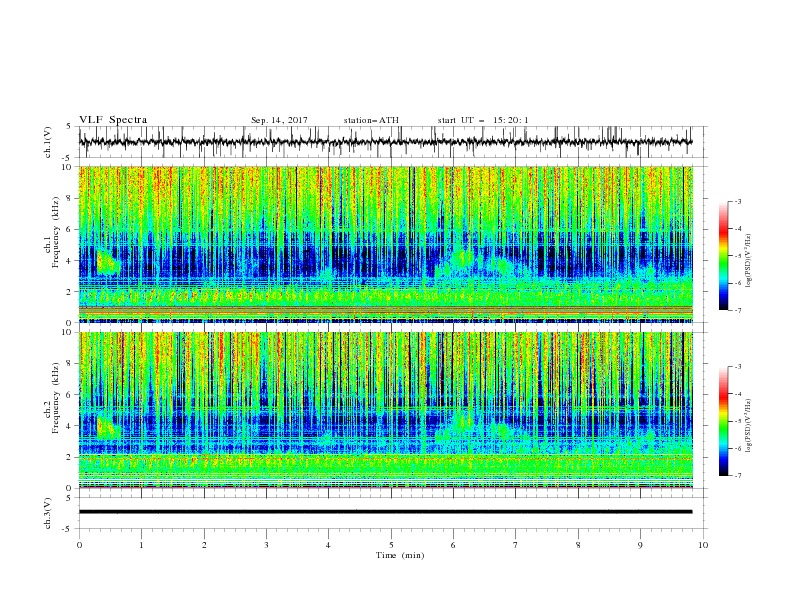
Task: Click the "ch.3(V)" axis label
Action: click(x=48, y=513)
